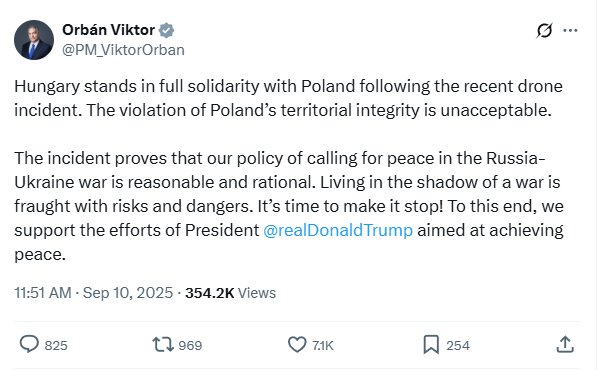Click the verified badge next to Orbán Viktor
599x370 pixels.
point(166,30)
